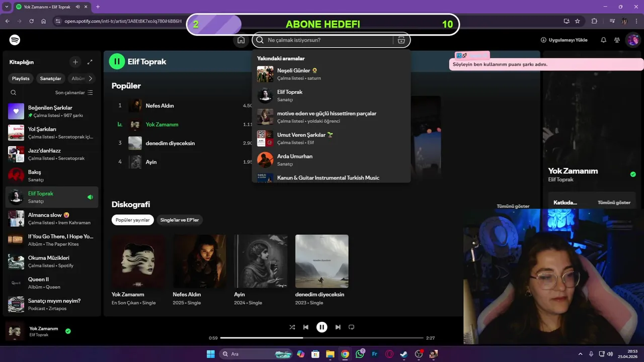Image resolution: width=644 pixels, height=362 pixels.
Task: Open Beğenilen Şarkılar playlist
Action: pos(52,111)
